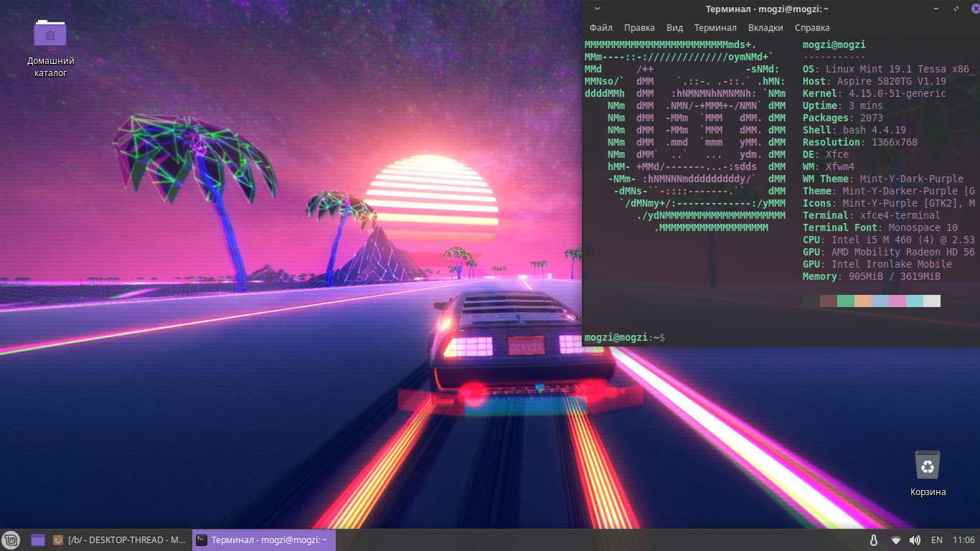Open the 11:06 panel clock
980x551 pixels.
coord(963,540)
